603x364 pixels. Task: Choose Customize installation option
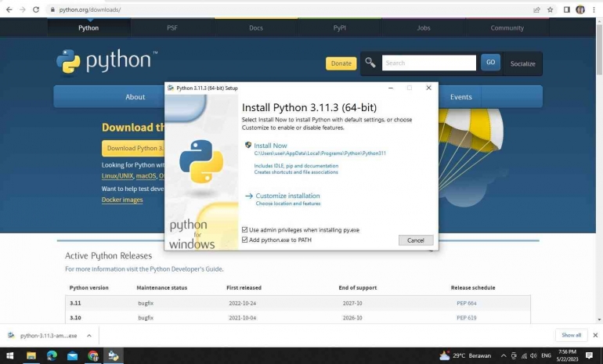coord(287,196)
